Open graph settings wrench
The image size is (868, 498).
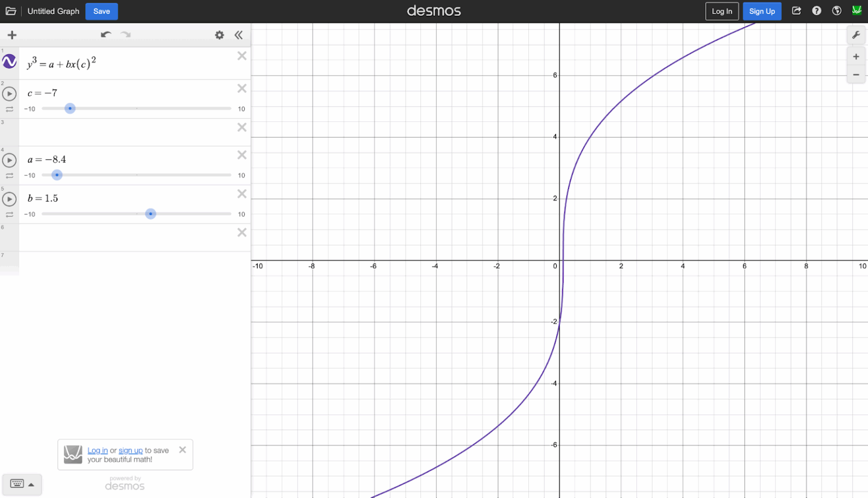856,35
